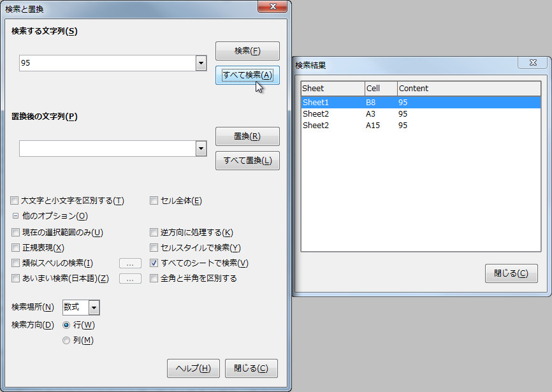
Task: Click the すべて置換 button
Action: (x=247, y=160)
